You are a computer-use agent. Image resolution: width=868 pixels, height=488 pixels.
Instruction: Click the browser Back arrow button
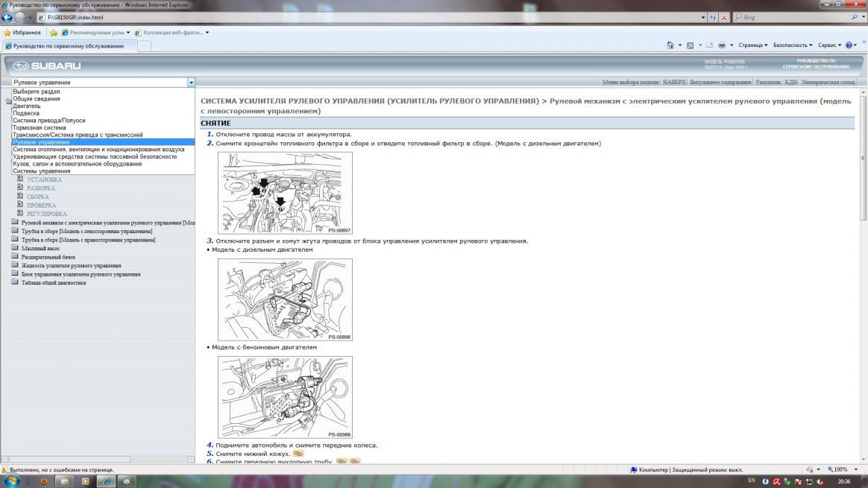pyautogui.click(x=7, y=17)
